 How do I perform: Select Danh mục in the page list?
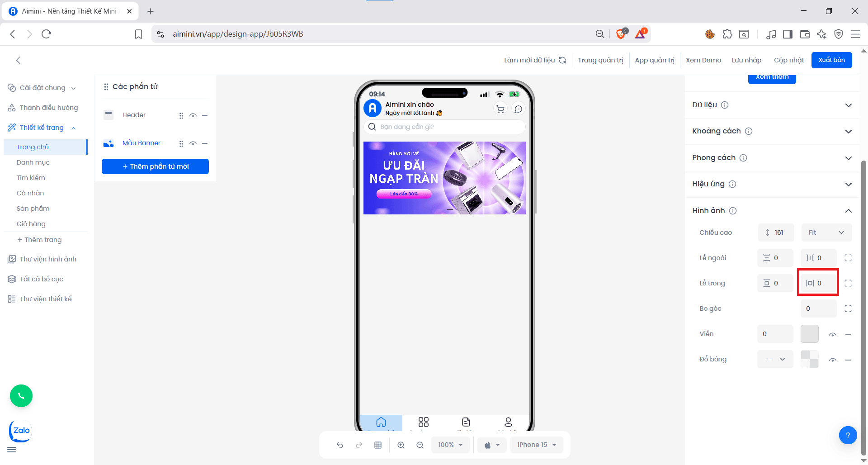[33, 162]
